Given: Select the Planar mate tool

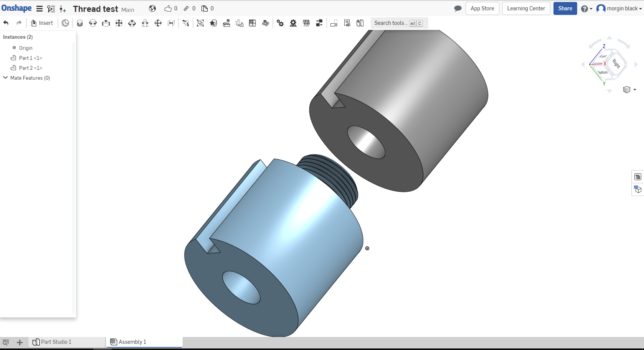Looking at the screenshot, I should pyautogui.click(x=119, y=23).
